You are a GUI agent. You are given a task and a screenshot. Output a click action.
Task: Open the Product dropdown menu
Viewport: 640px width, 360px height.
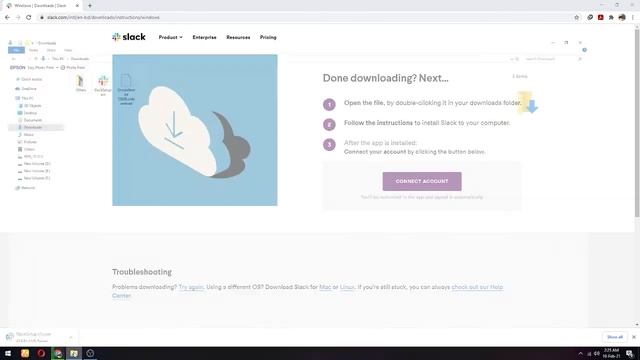pyautogui.click(x=171, y=37)
